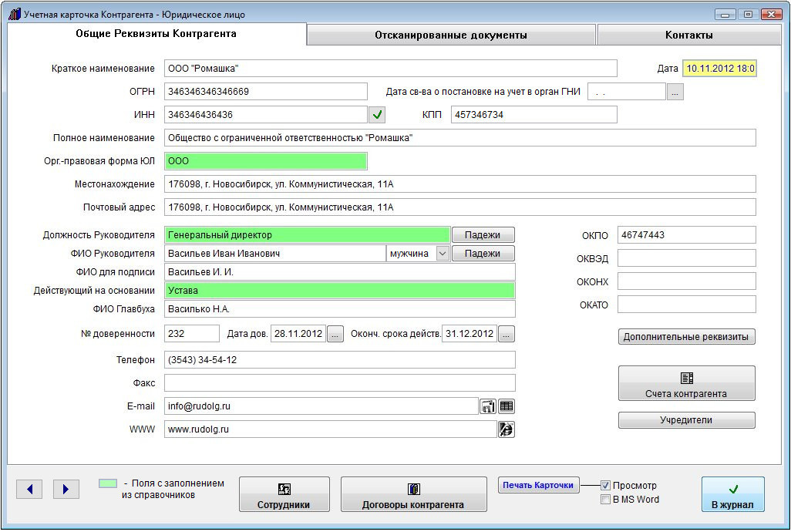Viewport: 791px width, 532px height.
Task: Click the empty ОКАТО field
Action: pos(687,305)
